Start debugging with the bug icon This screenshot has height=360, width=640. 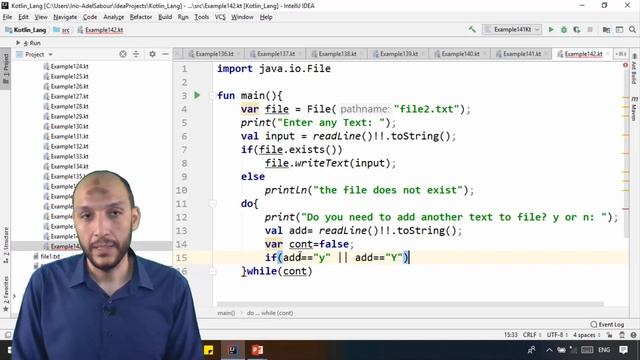(564, 29)
